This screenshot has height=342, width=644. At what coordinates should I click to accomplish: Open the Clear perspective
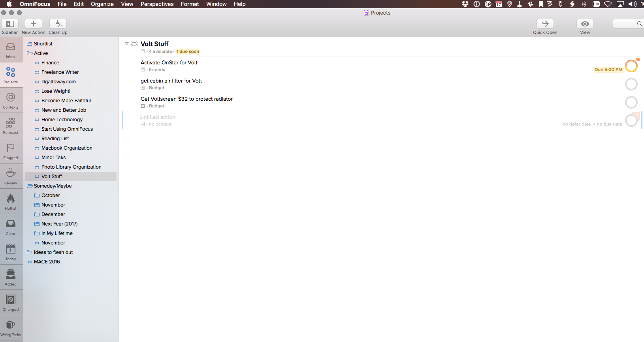pyautogui.click(x=11, y=227)
